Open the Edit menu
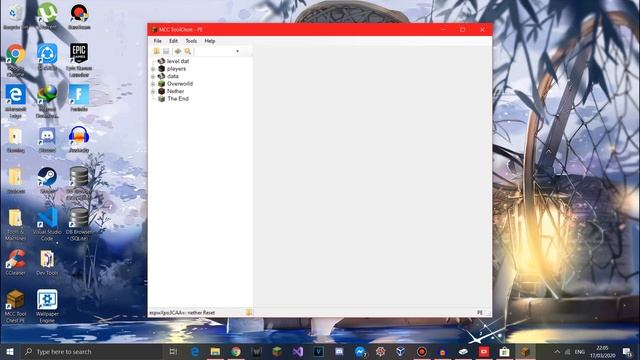 click(173, 41)
